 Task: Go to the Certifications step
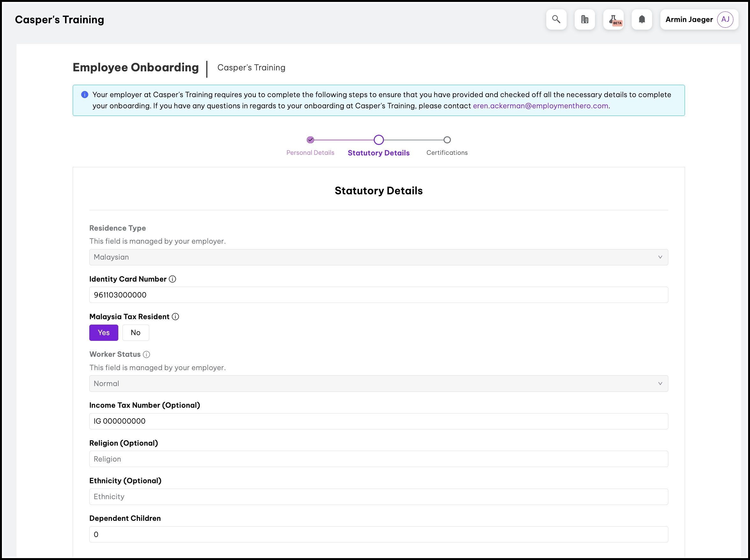click(447, 152)
